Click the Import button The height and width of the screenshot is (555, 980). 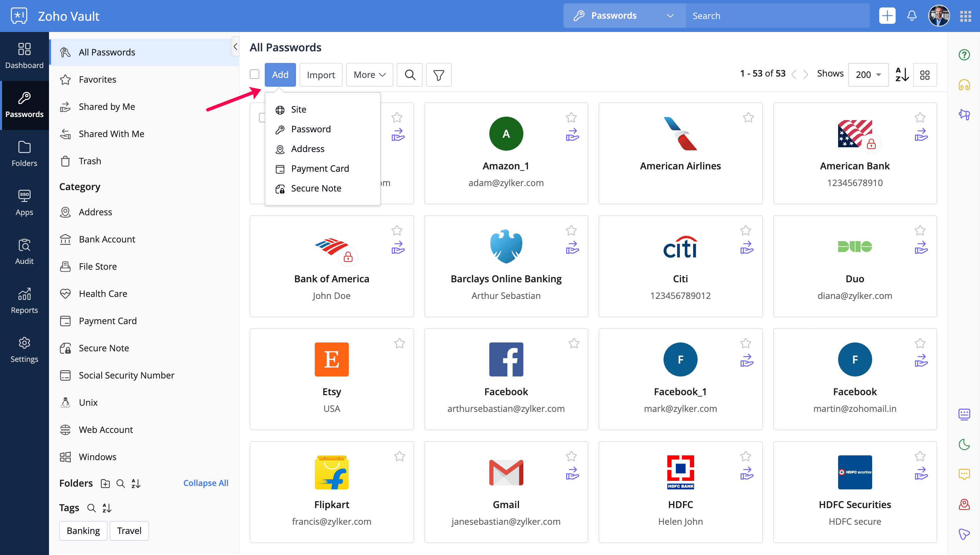click(321, 75)
